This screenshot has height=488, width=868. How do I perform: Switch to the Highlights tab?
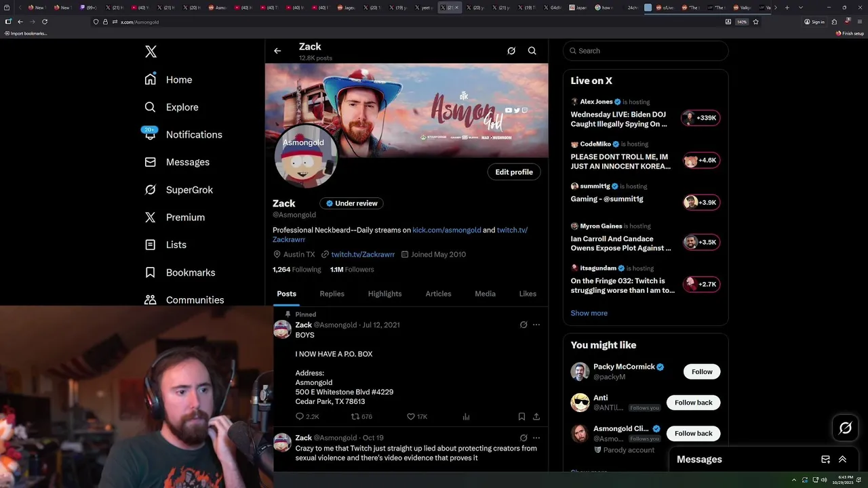tap(384, 293)
